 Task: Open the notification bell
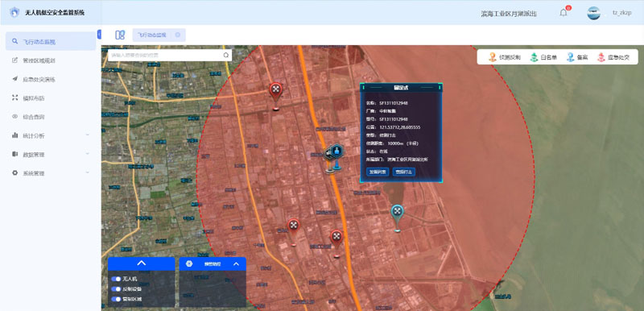coord(563,13)
